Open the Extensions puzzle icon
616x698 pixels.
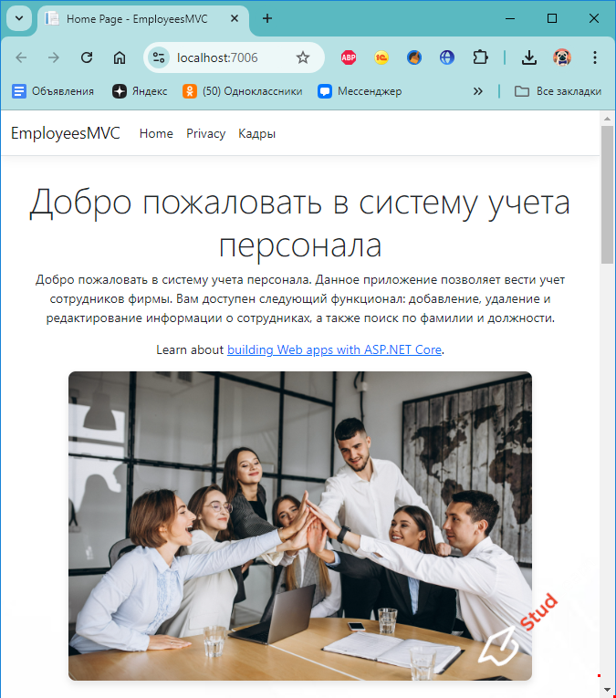click(480, 57)
